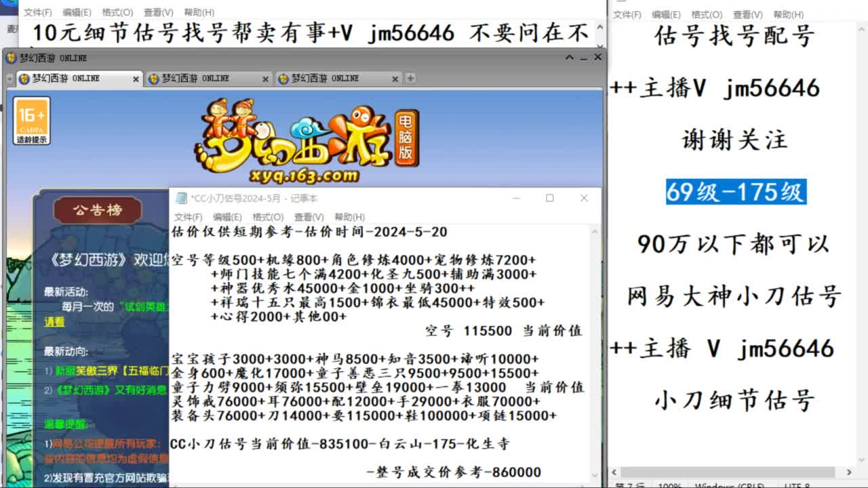
Task: Maximize the CC小刀估号 notepad window
Action: click(549, 198)
